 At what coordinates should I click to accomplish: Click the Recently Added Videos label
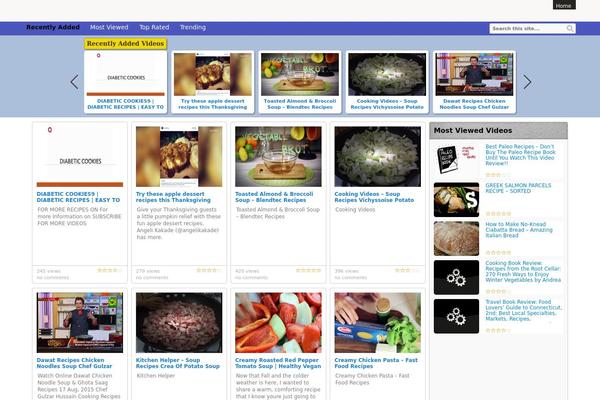[126, 44]
